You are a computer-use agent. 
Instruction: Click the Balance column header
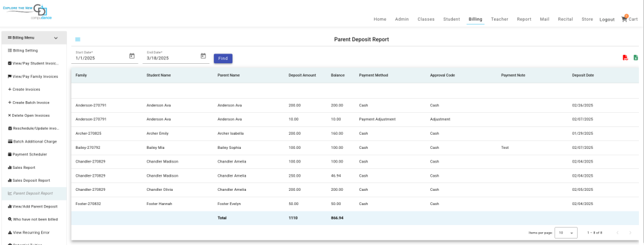pyautogui.click(x=337, y=75)
